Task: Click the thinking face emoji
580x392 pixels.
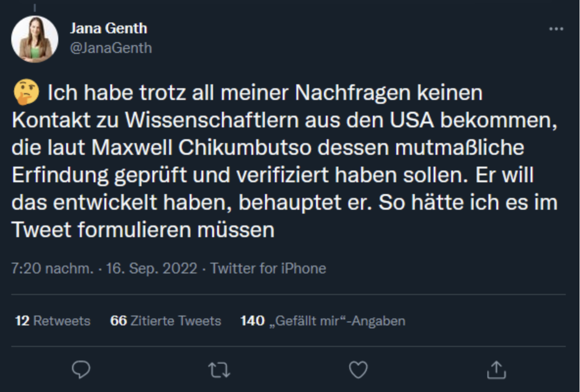Action: [26, 93]
